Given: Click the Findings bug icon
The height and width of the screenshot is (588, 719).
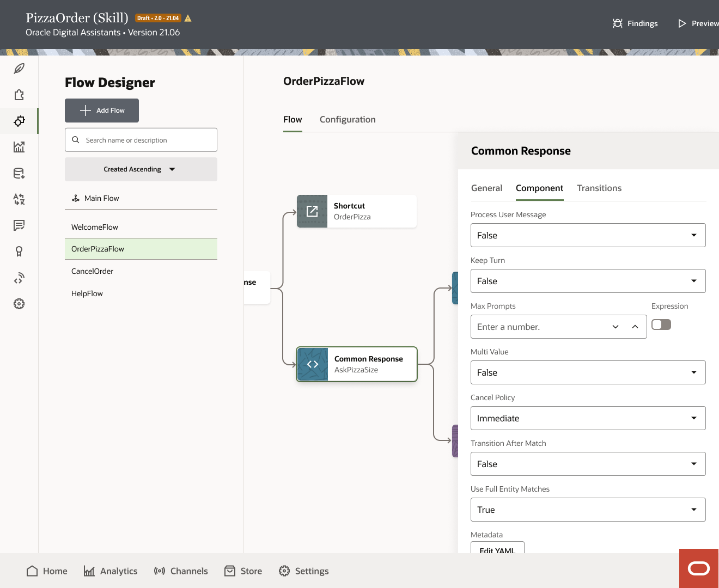Looking at the screenshot, I should [618, 23].
